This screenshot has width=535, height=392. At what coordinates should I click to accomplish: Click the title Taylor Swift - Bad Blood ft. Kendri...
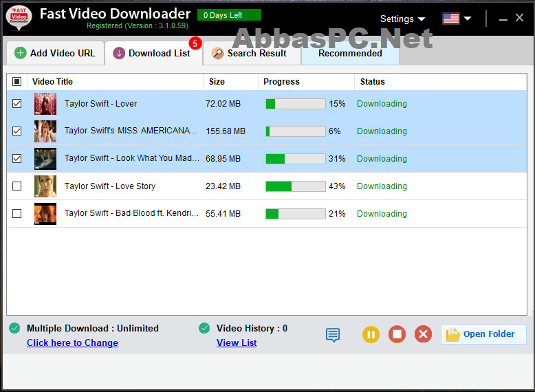[x=132, y=213]
